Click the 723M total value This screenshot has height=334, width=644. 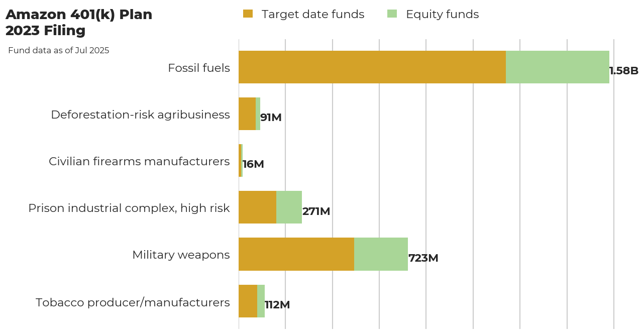pos(423,258)
